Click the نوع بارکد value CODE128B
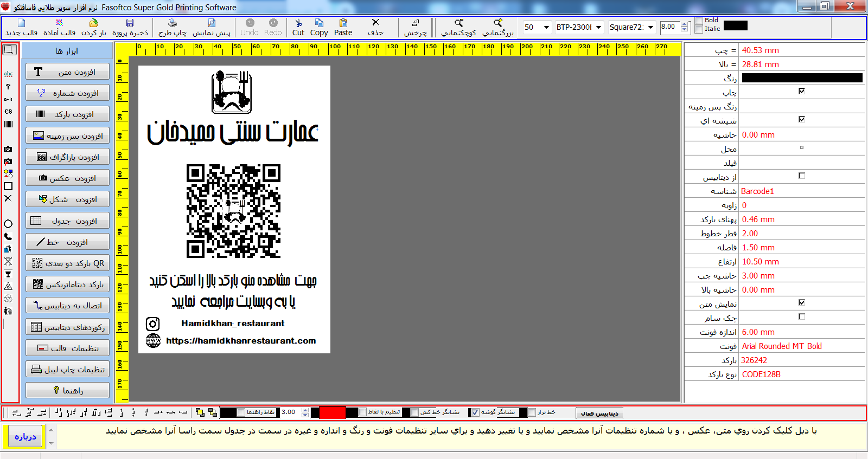Screen dimensions: 868x459 [x=761, y=374]
